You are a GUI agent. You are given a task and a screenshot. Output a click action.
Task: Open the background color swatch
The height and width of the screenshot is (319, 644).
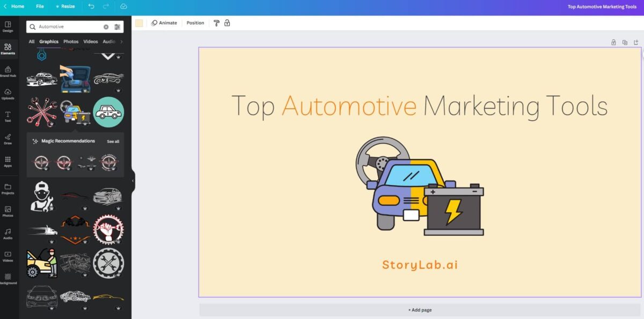tap(139, 23)
